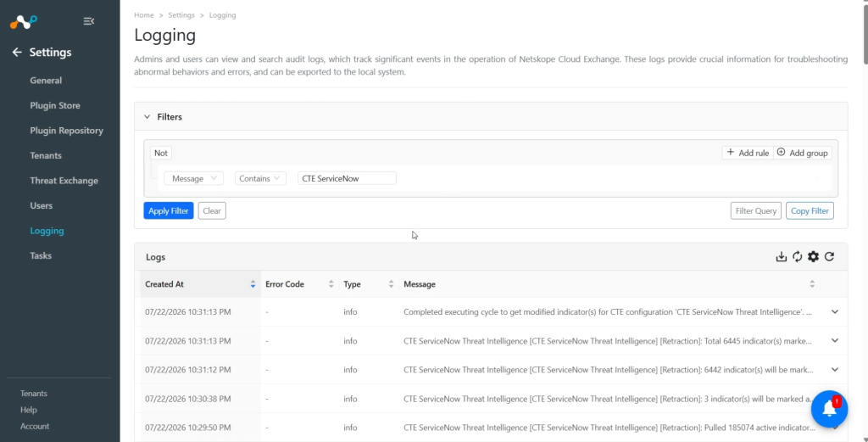Open Threat Exchange settings
Viewport: 868px width, 442px height.
(x=64, y=181)
